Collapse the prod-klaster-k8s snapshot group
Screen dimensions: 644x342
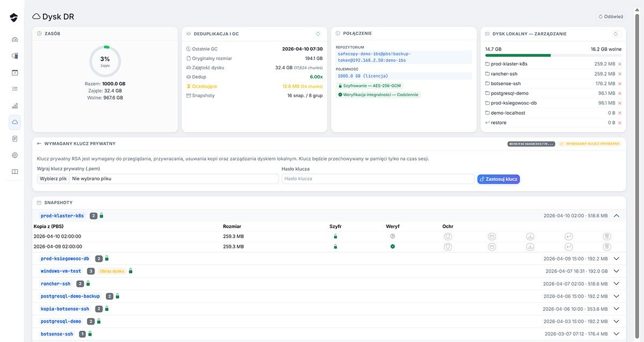click(x=616, y=216)
